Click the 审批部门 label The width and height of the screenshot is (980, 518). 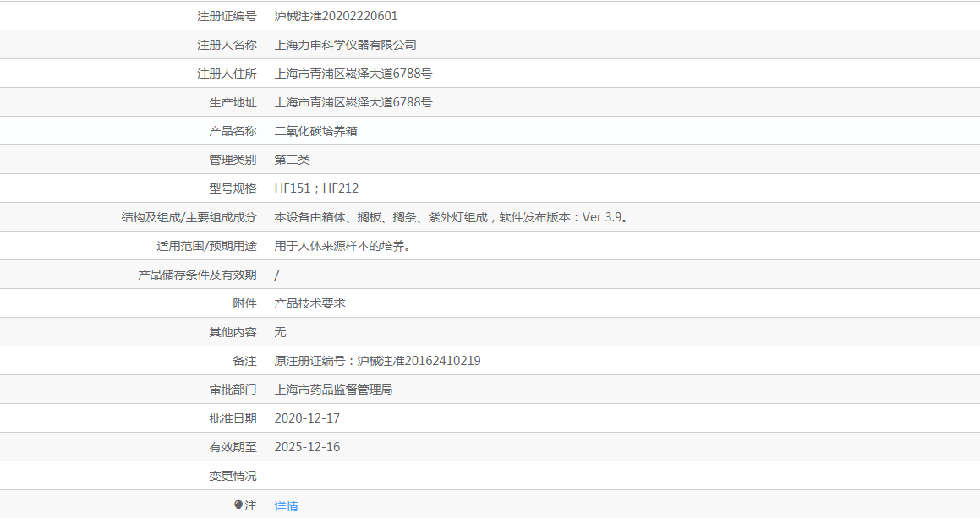233,390
